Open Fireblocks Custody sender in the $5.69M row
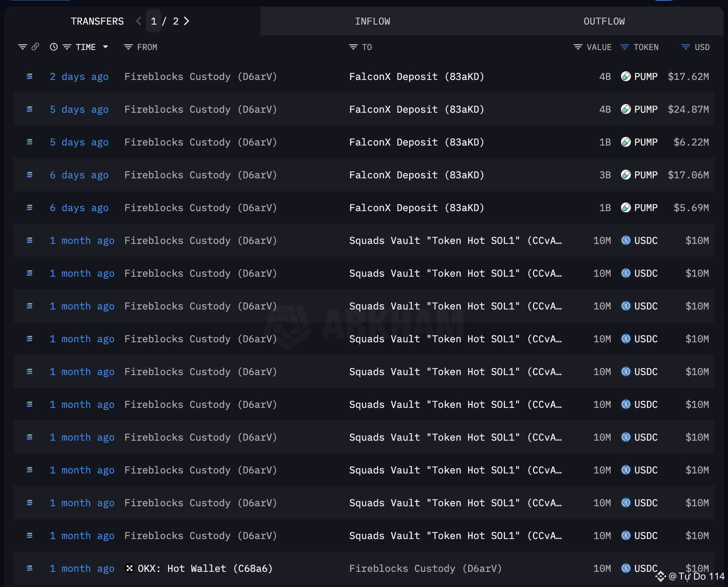This screenshot has height=587, width=728. tap(201, 208)
